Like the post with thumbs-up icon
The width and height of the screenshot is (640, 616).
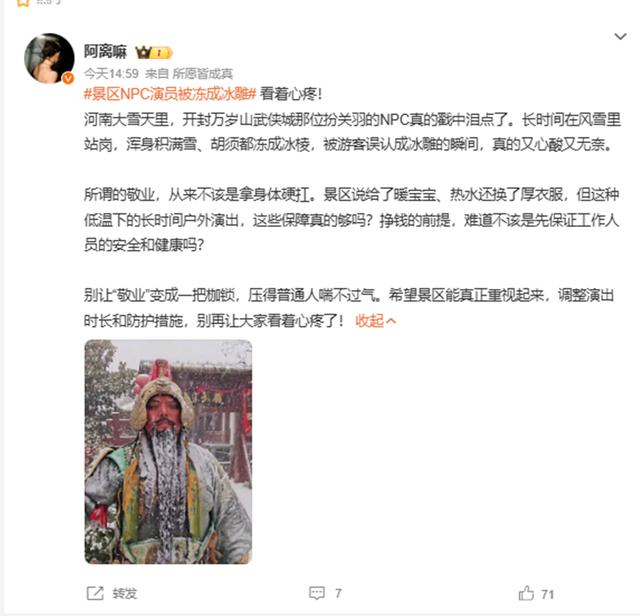click(x=526, y=593)
